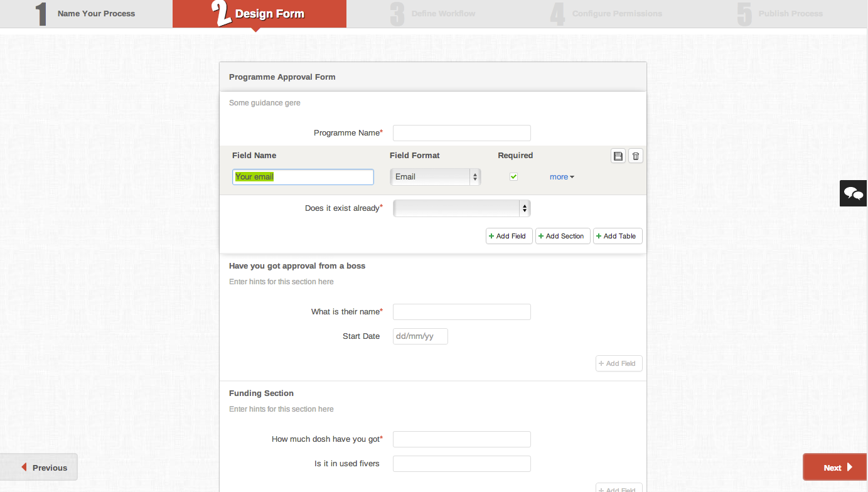Click the hint text under the boss approval heading
The height and width of the screenshot is (492, 868).
(281, 282)
